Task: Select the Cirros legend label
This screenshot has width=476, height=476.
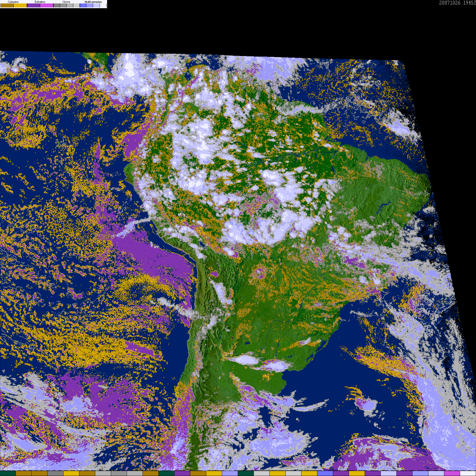Action: click(66, 2)
